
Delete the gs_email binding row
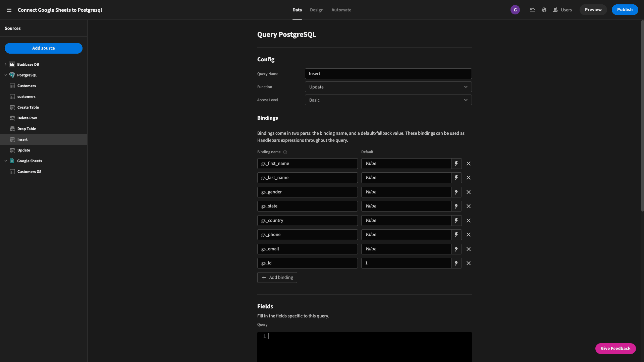469,249
